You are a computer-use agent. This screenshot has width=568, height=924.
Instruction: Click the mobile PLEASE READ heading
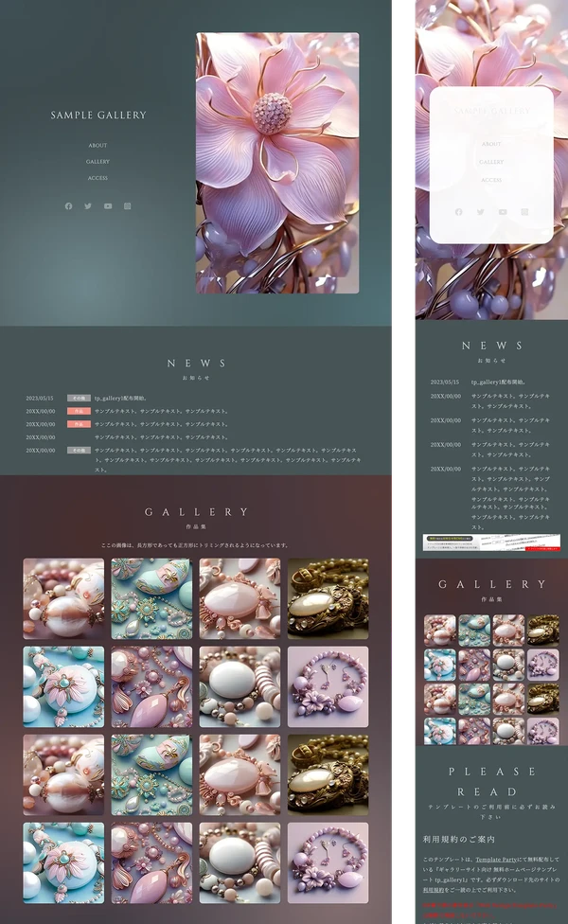coord(491,781)
